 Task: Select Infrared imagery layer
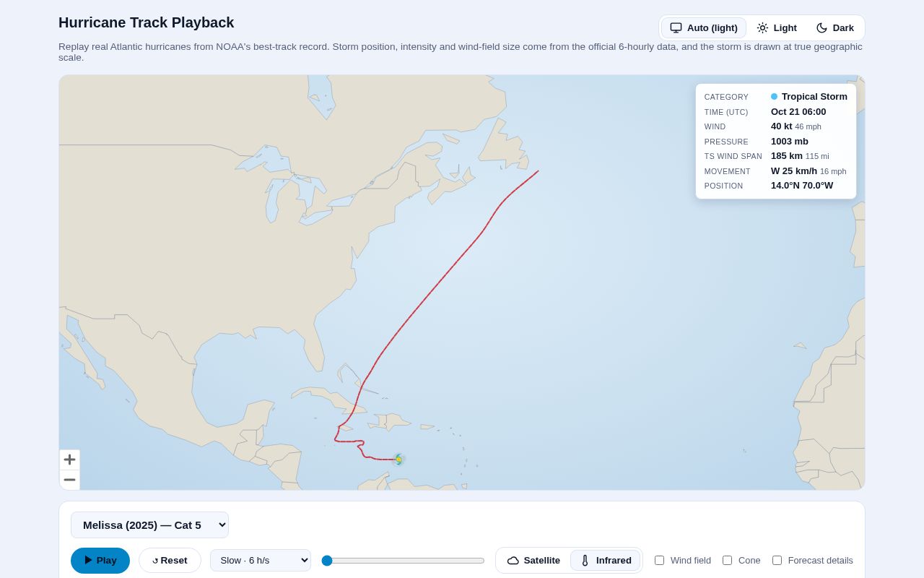[606, 561]
